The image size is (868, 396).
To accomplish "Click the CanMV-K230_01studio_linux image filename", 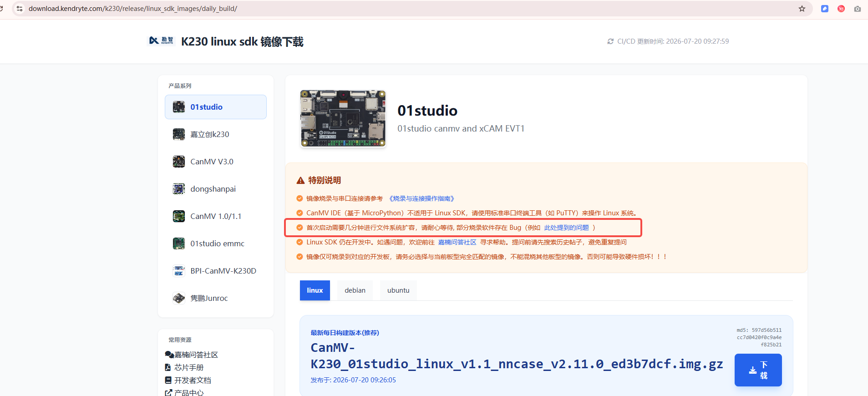I will point(517,356).
